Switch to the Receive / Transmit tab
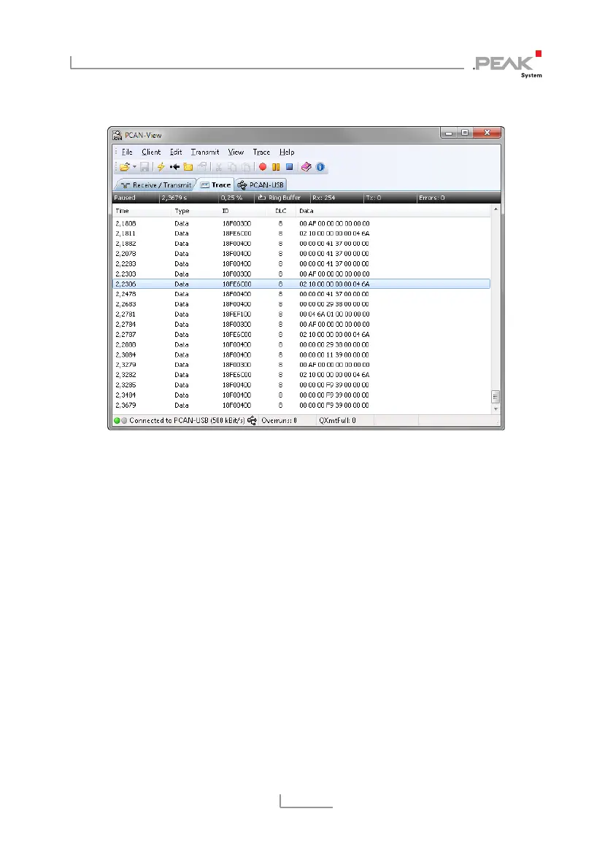 click(x=155, y=185)
